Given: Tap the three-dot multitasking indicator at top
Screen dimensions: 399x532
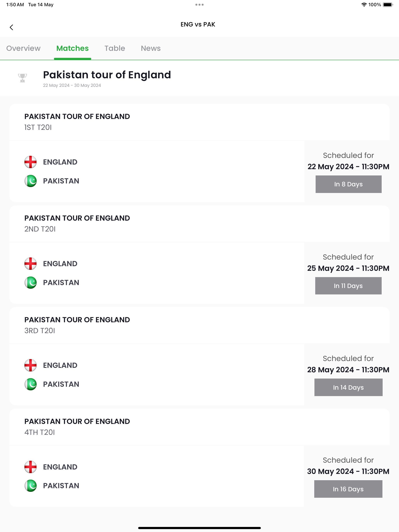Looking at the screenshot, I should coord(199,4).
